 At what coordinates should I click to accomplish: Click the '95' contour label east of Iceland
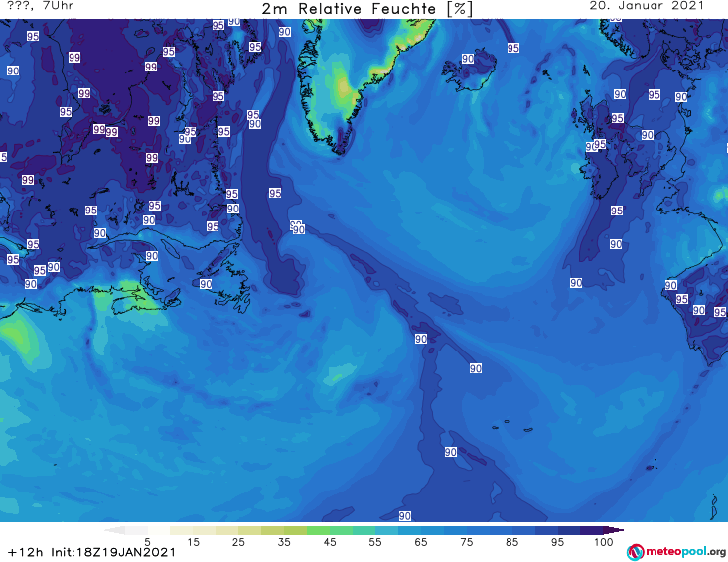point(513,48)
